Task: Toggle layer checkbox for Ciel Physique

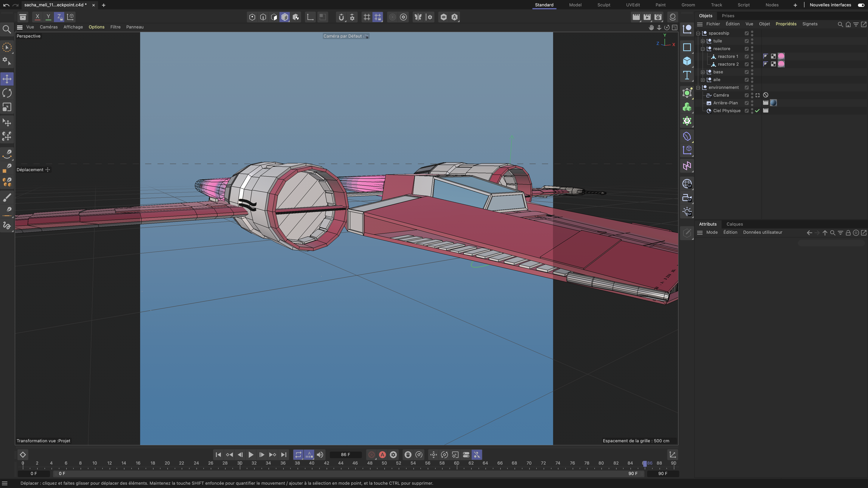Action: [x=747, y=111]
